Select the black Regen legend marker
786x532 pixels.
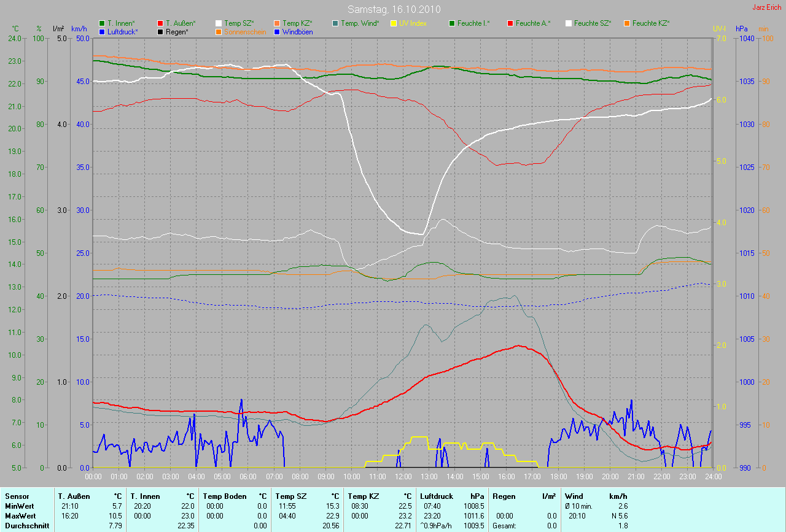[x=160, y=31]
